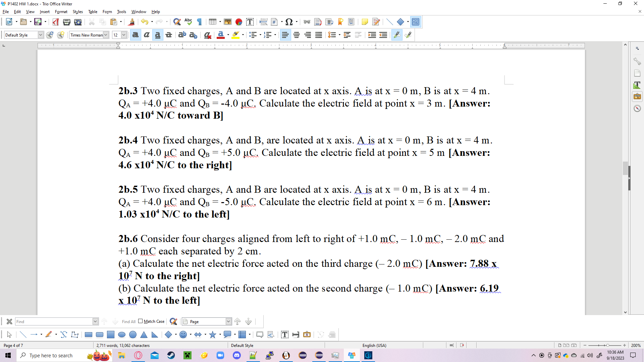Run the spell check tool
644x362 pixels.
tap(188, 22)
